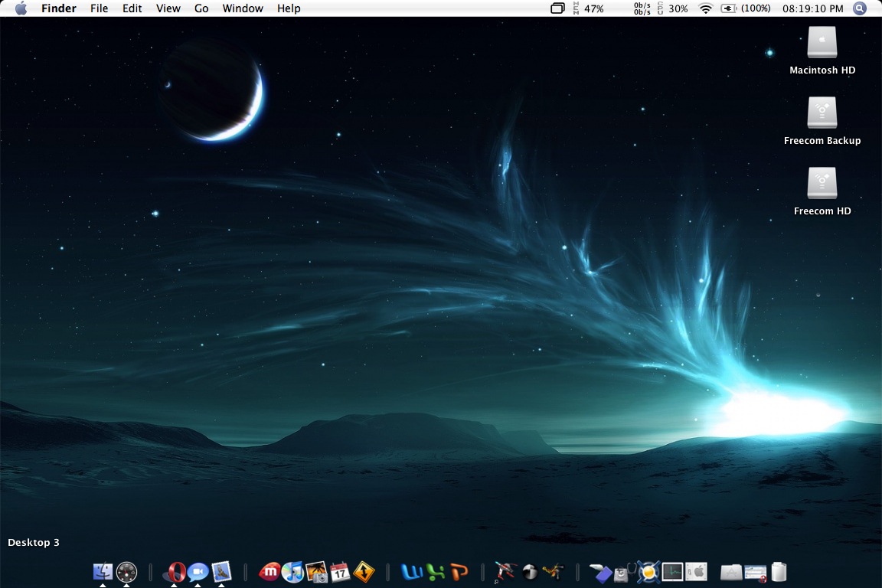This screenshot has height=588, width=882.
Task: Open the spaceship game icon in dock
Action: [x=505, y=572]
